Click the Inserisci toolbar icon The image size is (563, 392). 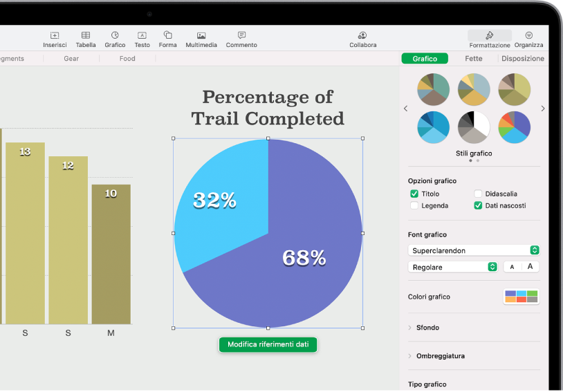[x=55, y=35]
